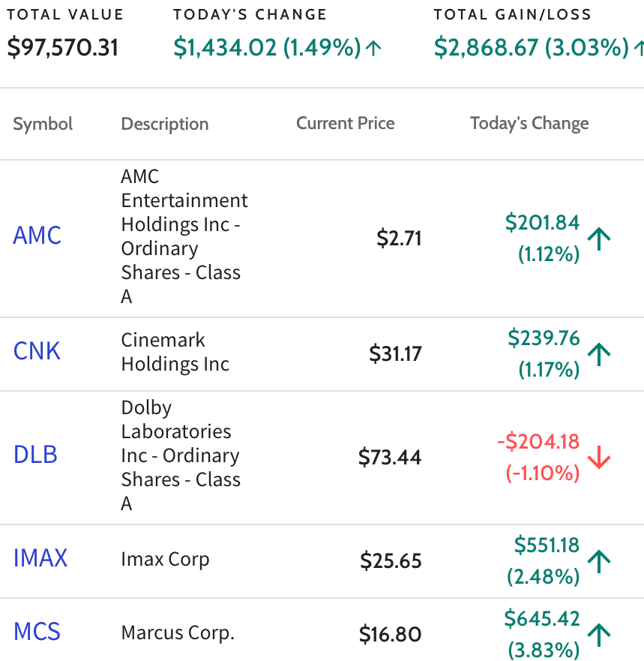Click the Imax Corp current price $25.65
Viewport: 644px width, 661px height.
click(391, 560)
